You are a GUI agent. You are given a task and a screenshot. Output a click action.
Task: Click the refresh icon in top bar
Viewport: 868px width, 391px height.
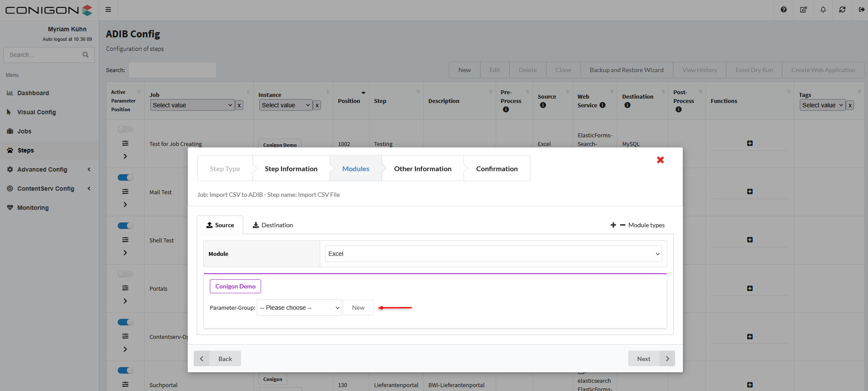842,10
